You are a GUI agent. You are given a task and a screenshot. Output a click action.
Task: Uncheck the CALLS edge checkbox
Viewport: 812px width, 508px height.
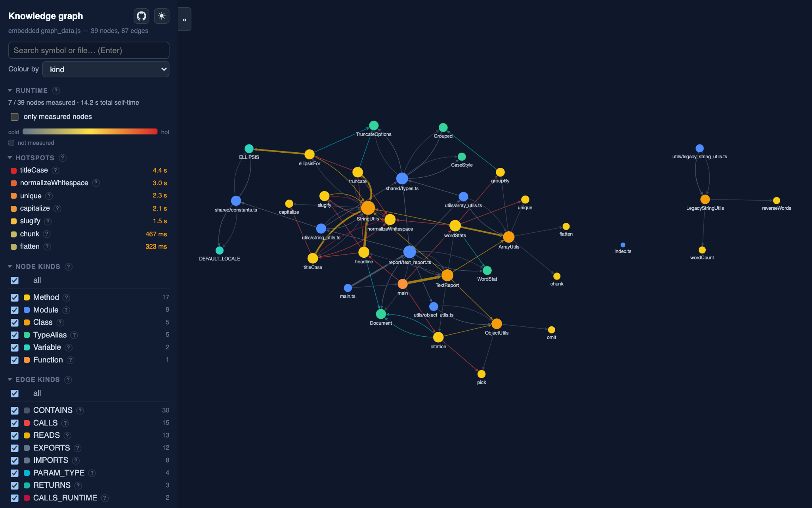point(15,423)
